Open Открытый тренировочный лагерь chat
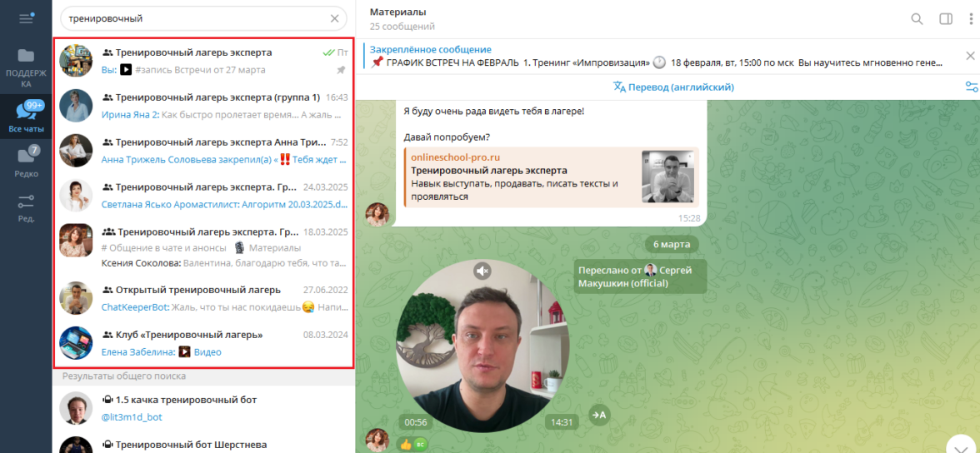Viewport: 980px width, 453px height. [x=203, y=298]
